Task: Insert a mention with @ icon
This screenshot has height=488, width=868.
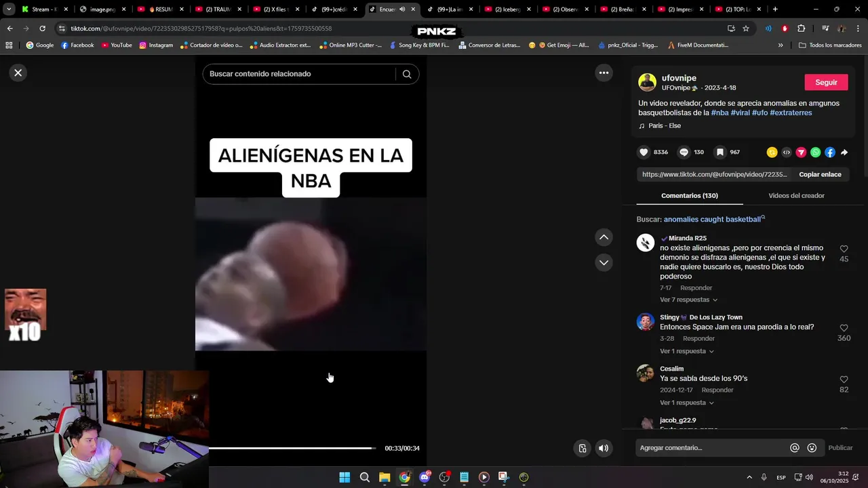Action: tap(795, 448)
